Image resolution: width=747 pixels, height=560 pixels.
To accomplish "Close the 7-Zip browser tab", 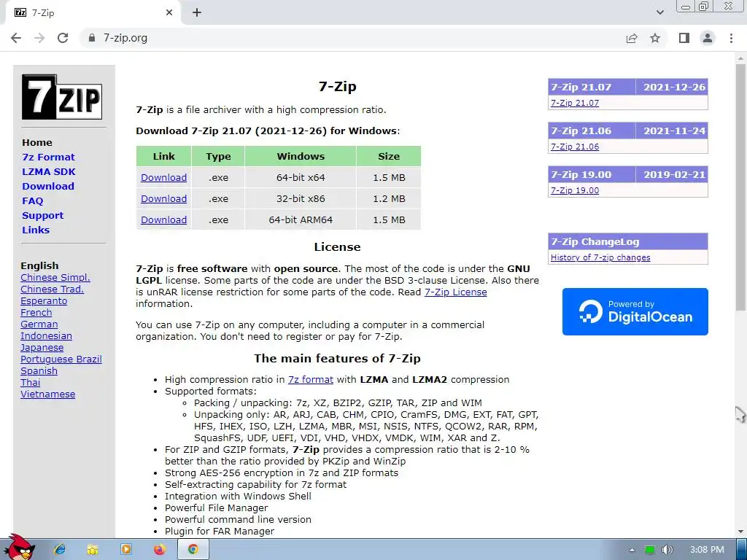I will pyautogui.click(x=169, y=13).
